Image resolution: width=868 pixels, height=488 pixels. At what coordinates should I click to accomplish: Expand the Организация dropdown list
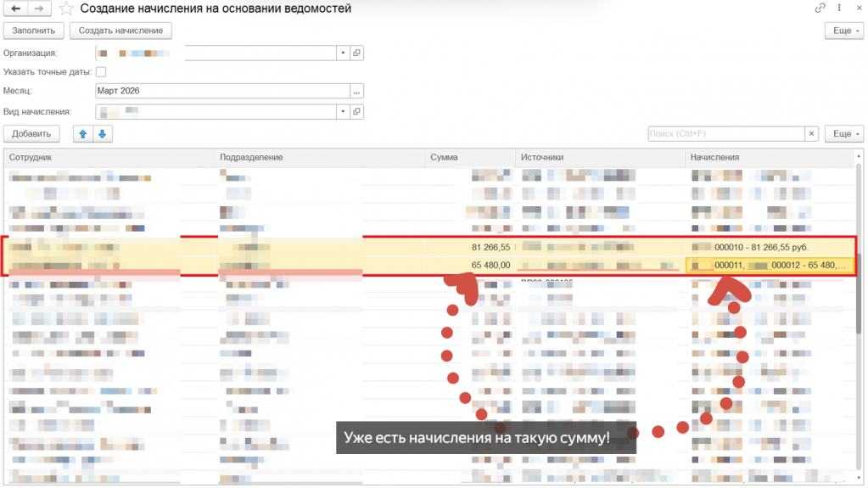(343, 53)
